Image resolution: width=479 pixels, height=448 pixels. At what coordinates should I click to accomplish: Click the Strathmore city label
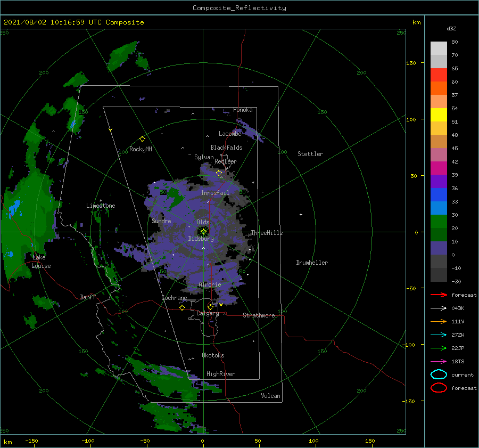(x=259, y=315)
